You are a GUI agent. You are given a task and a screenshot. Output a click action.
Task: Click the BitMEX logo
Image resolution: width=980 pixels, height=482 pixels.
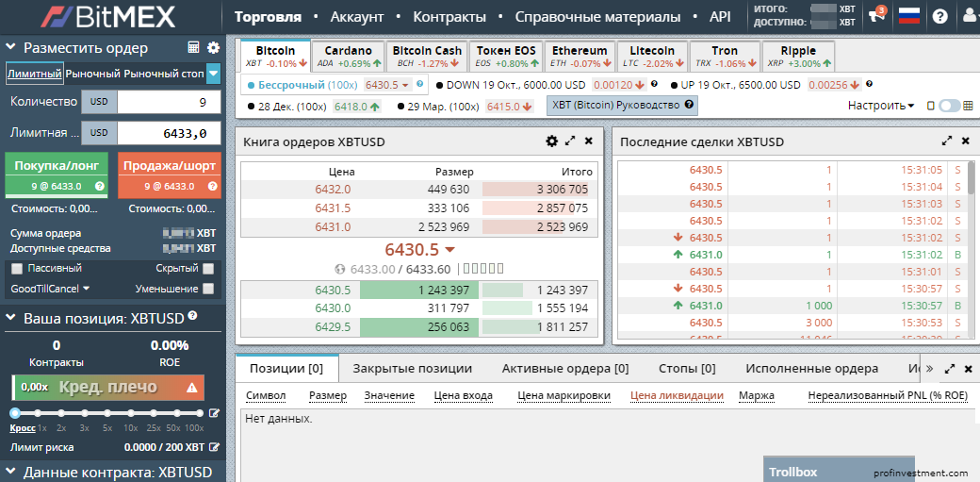[108, 17]
